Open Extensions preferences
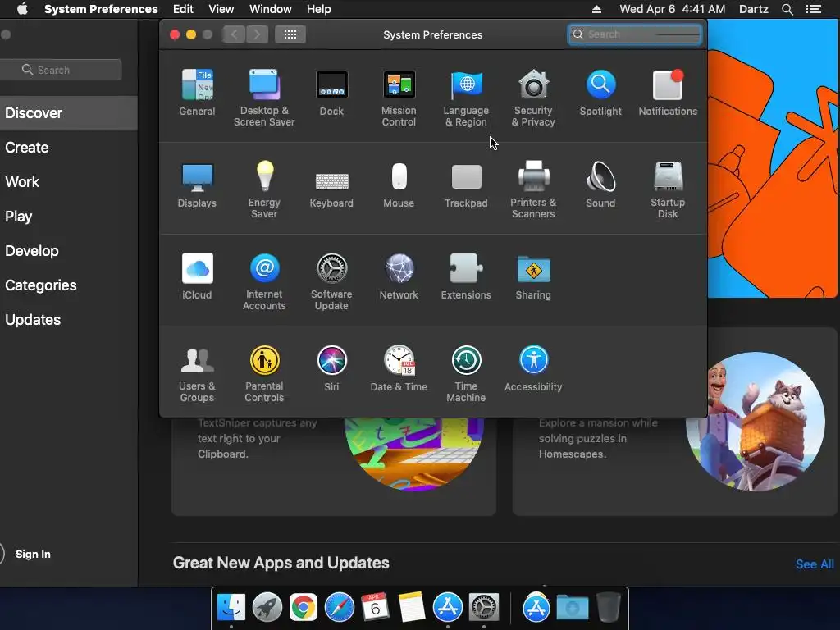 [x=466, y=276]
